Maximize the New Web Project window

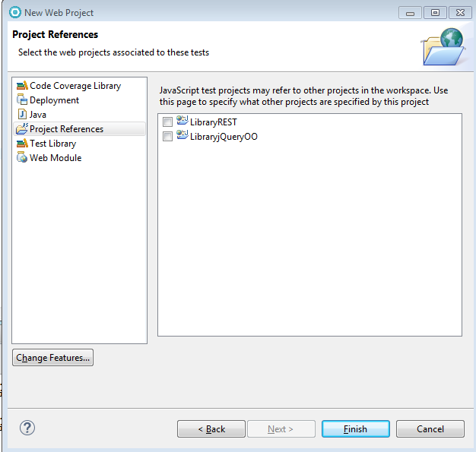tap(435, 13)
